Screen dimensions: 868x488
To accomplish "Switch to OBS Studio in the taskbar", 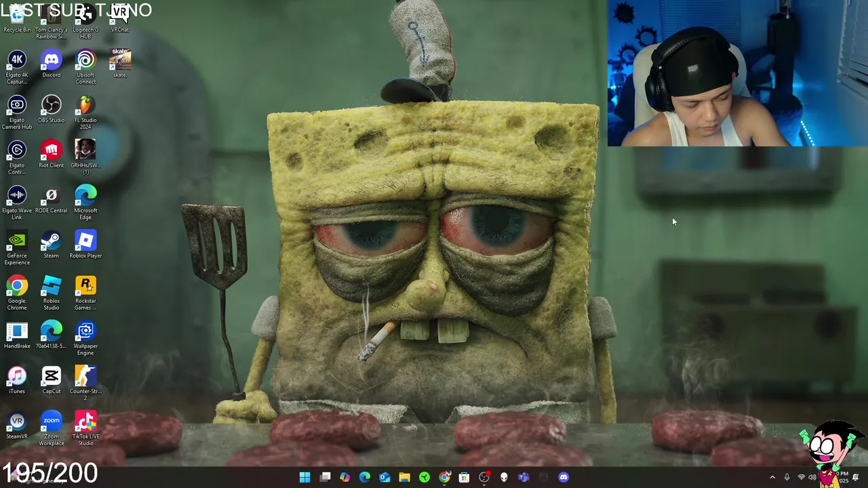I will (x=484, y=477).
